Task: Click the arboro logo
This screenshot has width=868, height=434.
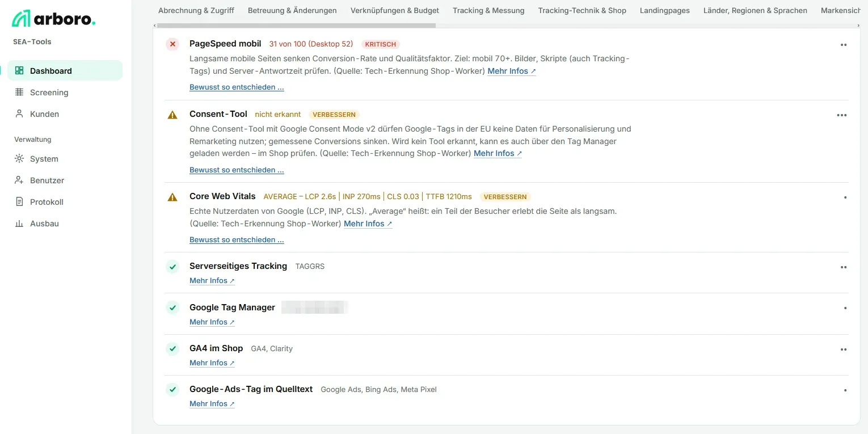Action: point(53,19)
